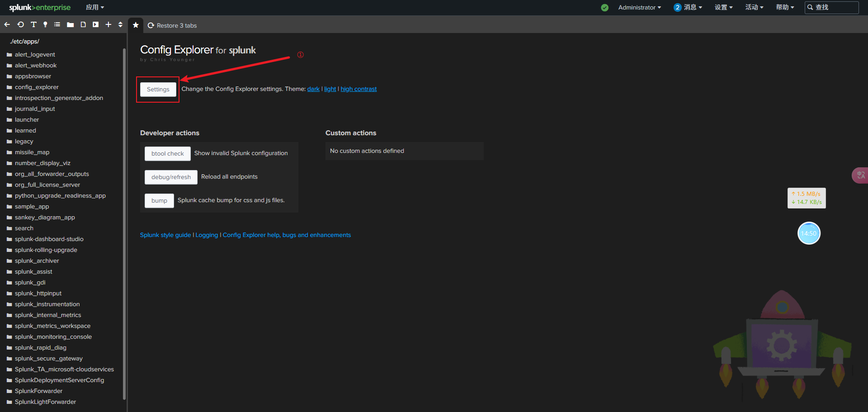This screenshot has height=412, width=868.
Task: Open the Administrator dropdown menu
Action: tap(640, 7)
